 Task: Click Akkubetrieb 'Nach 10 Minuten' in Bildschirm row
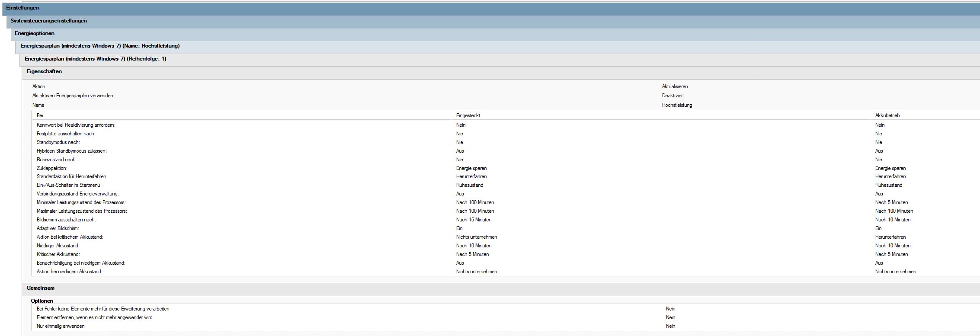click(893, 220)
